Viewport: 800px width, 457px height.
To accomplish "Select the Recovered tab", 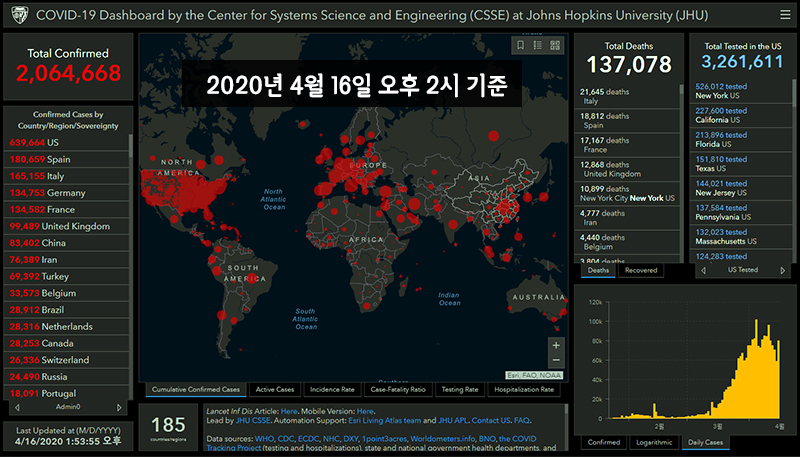I will [641, 270].
